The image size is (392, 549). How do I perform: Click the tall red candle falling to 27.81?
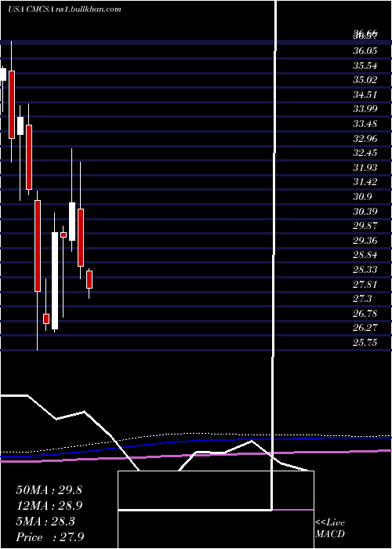click(x=38, y=245)
